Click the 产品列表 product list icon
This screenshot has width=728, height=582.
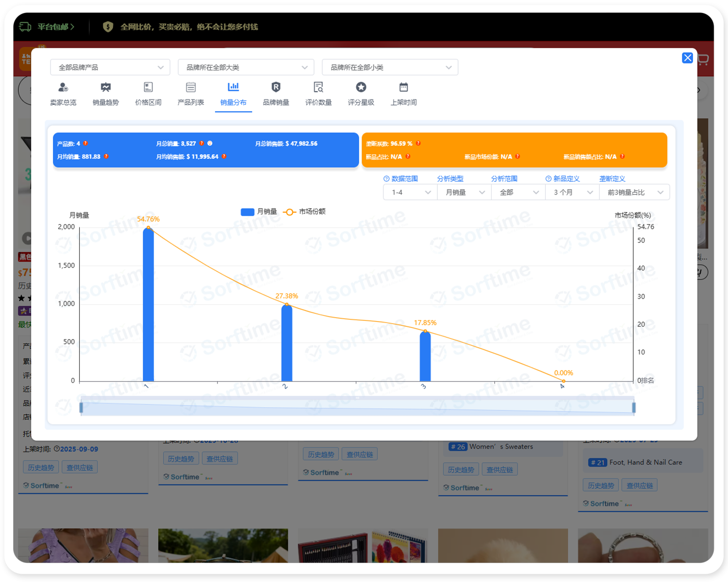[191, 88]
